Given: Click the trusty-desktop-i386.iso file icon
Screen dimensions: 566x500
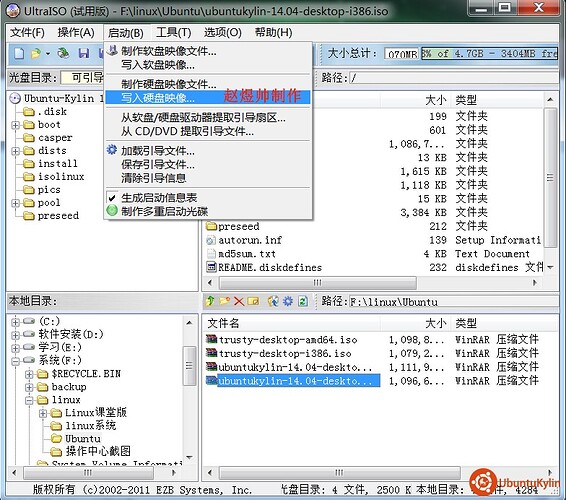Looking at the screenshot, I should [x=211, y=353].
